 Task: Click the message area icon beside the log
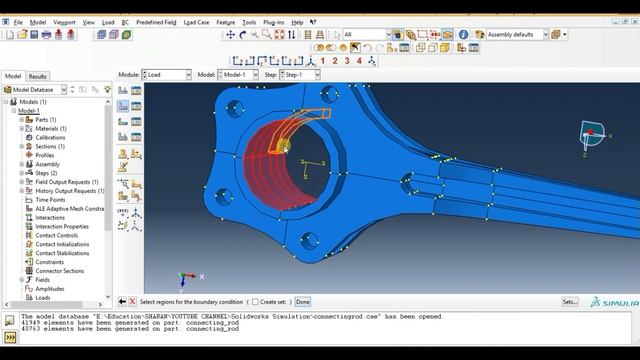(10, 320)
